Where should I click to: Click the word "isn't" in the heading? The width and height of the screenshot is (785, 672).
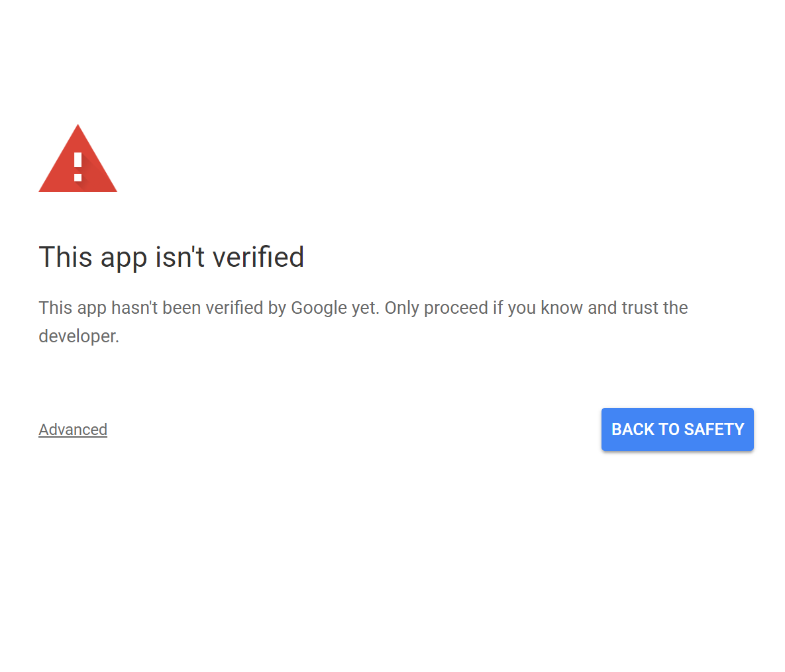click(180, 257)
